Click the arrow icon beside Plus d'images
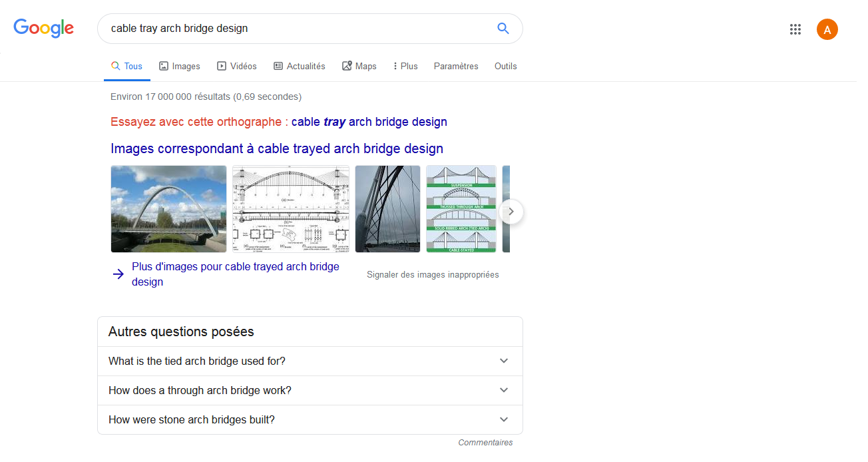Viewport: 868px width, 462px height. (x=118, y=274)
